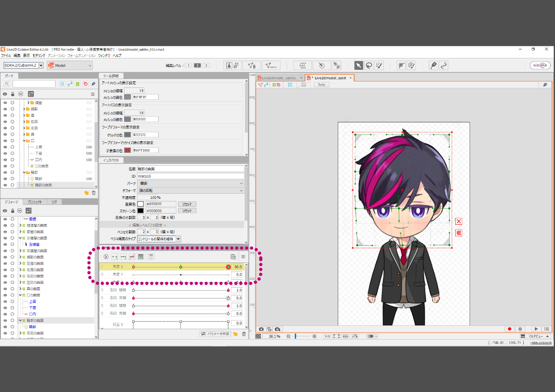The height and width of the screenshot is (392, 555).
Task: Click the new folder icon in Parts panel
Action: click(x=86, y=193)
